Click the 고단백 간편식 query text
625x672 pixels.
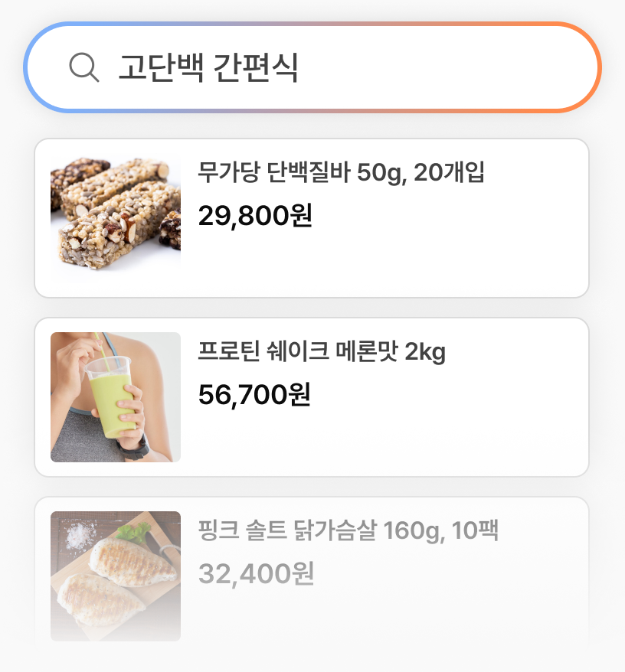(x=208, y=68)
